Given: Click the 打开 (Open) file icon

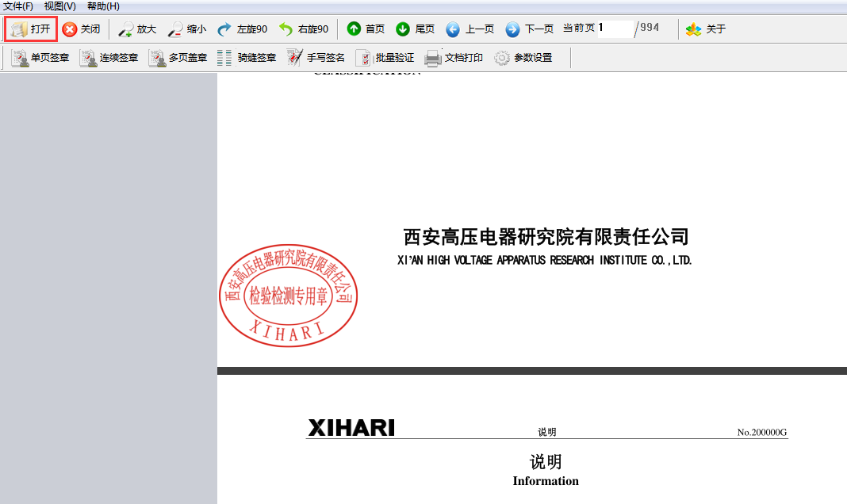Looking at the screenshot, I should click(x=20, y=29).
